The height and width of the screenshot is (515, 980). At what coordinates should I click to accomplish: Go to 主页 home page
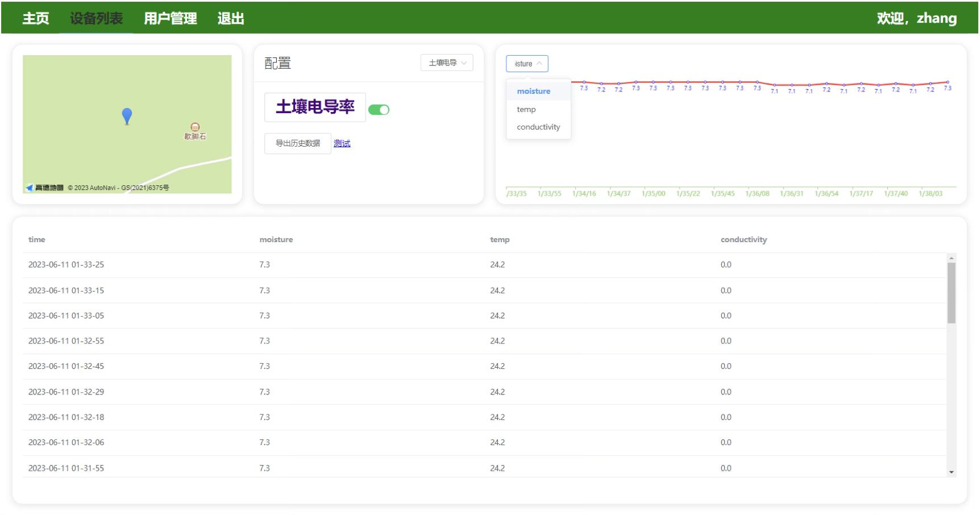(x=36, y=18)
